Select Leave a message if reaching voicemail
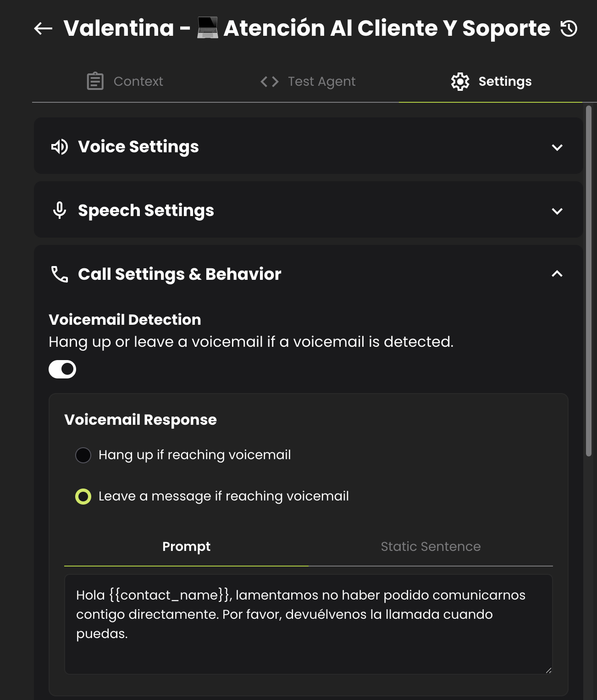597x700 pixels. tap(83, 496)
